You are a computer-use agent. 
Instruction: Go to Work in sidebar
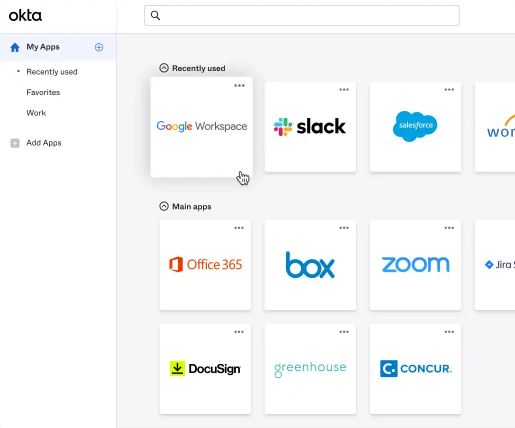36,113
